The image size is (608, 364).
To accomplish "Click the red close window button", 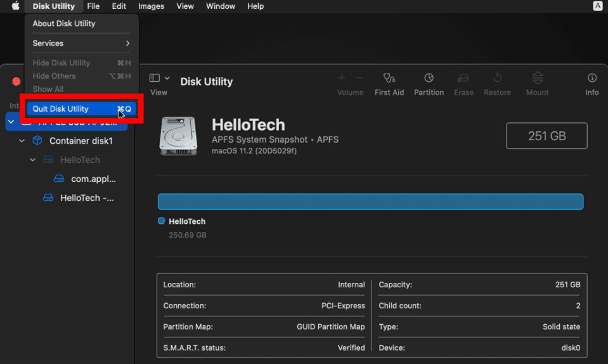I will pos(16,81).
